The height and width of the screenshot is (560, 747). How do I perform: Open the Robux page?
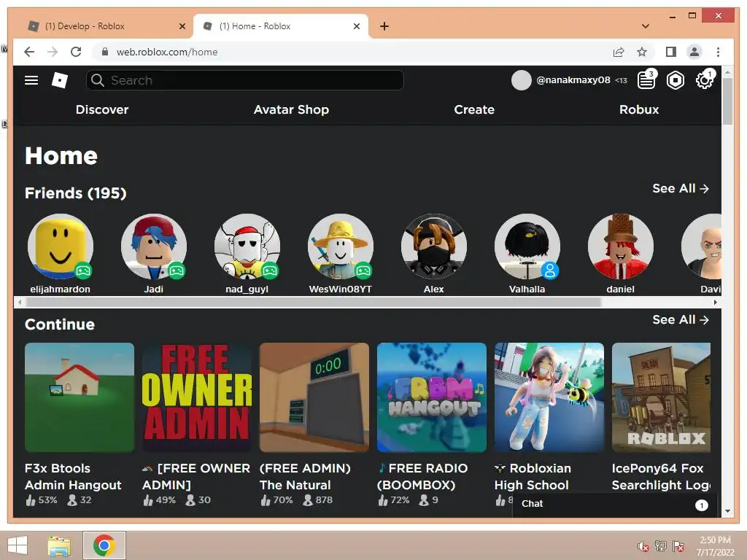[639, 109]
